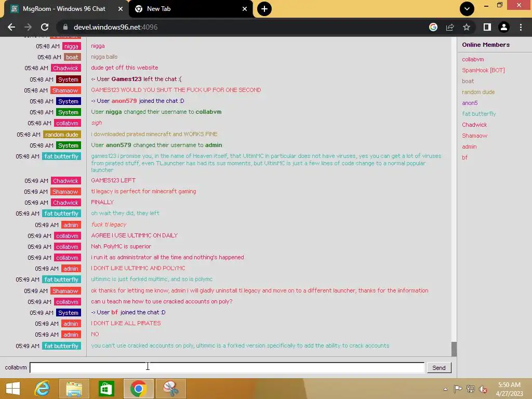Click 'Nah. PolyMC is superior' message
The height and width of the screenshot is (399, 532).
tap(121, 246)
